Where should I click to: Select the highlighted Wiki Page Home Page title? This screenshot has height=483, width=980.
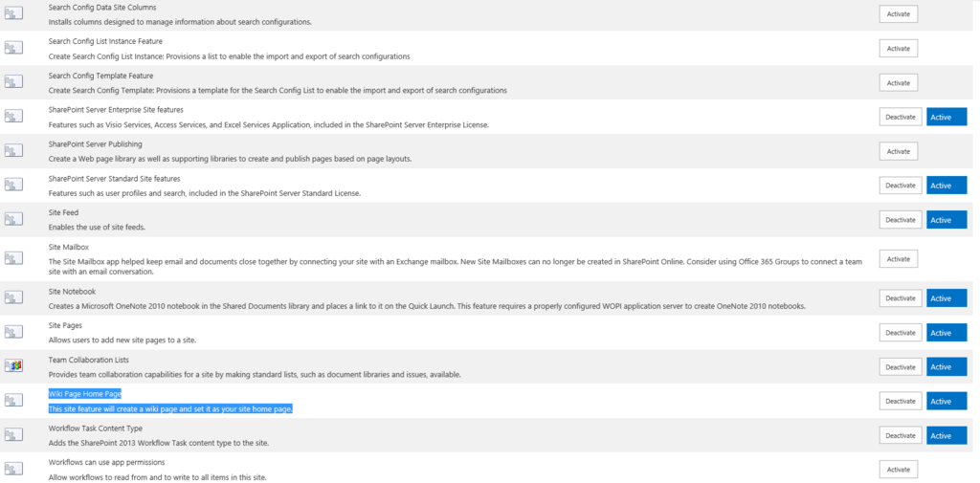click(x=85, y=393)
